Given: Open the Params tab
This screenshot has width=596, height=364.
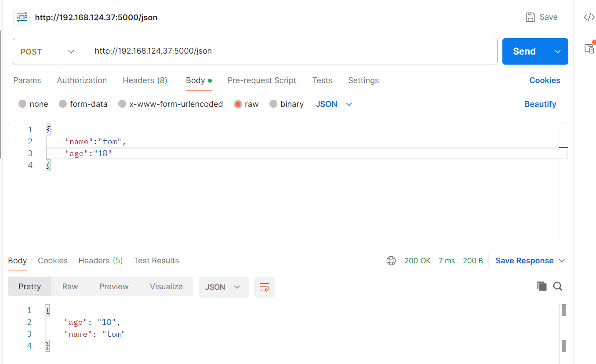Looking at the screenshot, I should (x=27, y=80).
